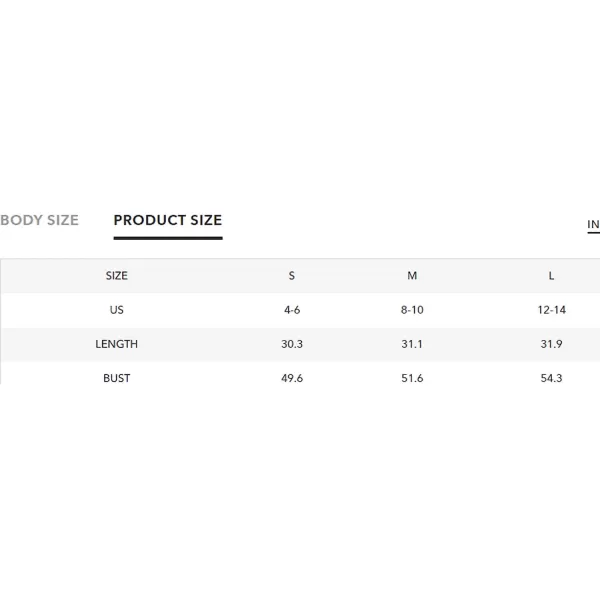The image size is (600, 600).
Task: Click the BUST row label
Action: [117, 378]
